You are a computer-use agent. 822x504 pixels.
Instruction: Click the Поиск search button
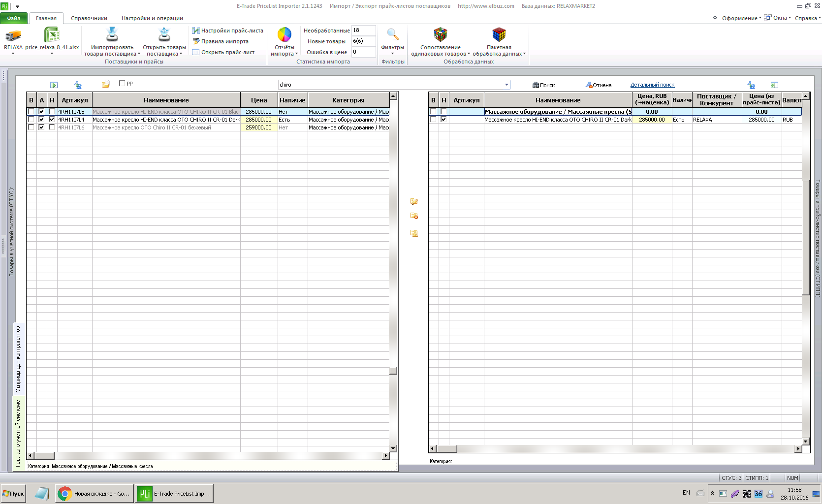pos(543,85)
